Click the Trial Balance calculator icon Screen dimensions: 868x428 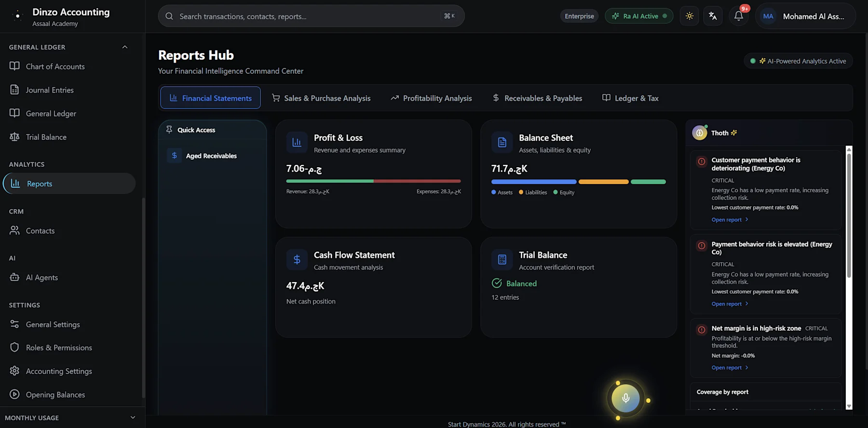pos(502,259)
